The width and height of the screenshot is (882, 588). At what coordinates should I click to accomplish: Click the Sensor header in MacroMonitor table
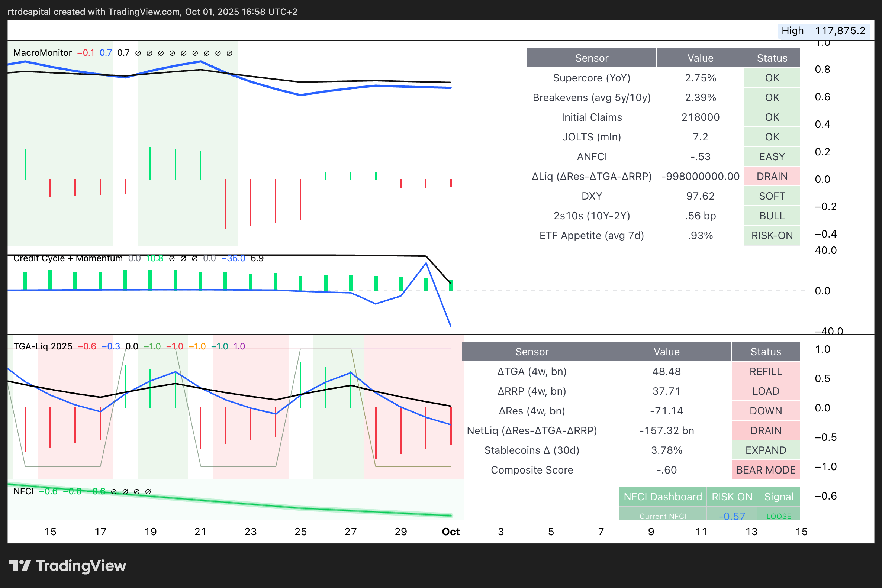pyautogui.click(x=591, y=58)
